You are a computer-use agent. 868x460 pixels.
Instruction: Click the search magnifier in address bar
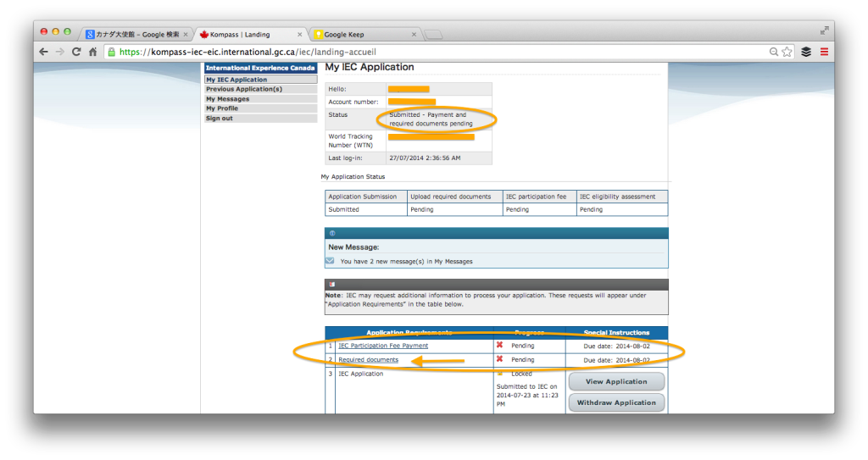pos(773,52)
